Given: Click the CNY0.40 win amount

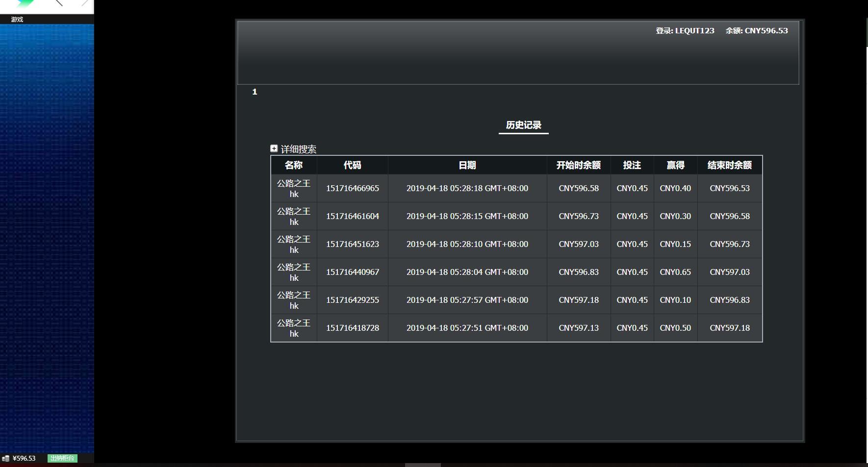Looking at the screenshot, I should (675, 188).
